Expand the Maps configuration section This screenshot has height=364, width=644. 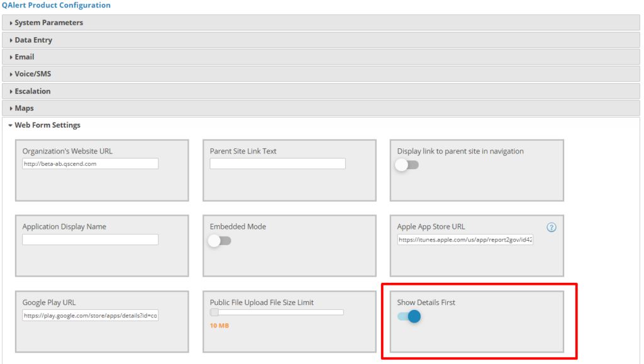coord(24,108)
